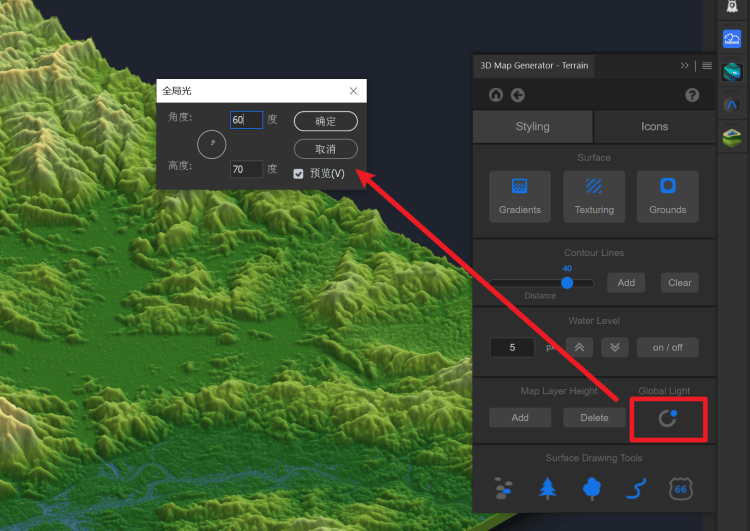Switch to the Icons tab
This screenshot has height=531, width=750.
(x=654, y=126)
